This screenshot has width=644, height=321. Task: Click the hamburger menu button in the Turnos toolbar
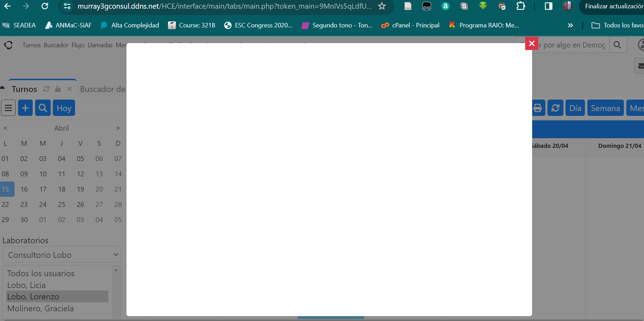(8, 108)
